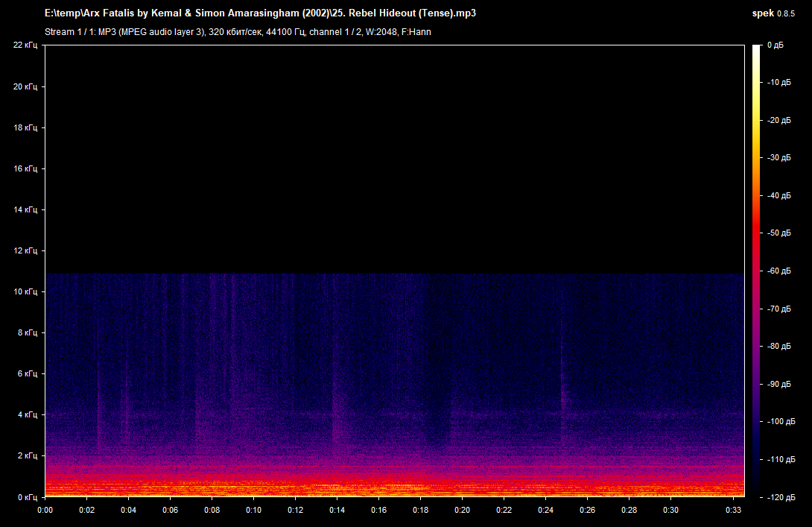Click the vertical color gradient palette bar
The height and width of the screenshot is (527, 812).
coord(757,271)
